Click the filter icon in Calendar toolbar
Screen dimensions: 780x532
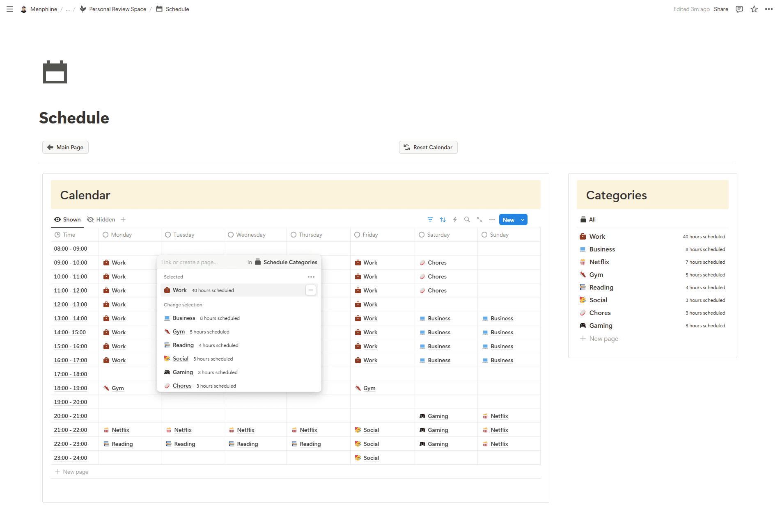(x=430, y=220)
